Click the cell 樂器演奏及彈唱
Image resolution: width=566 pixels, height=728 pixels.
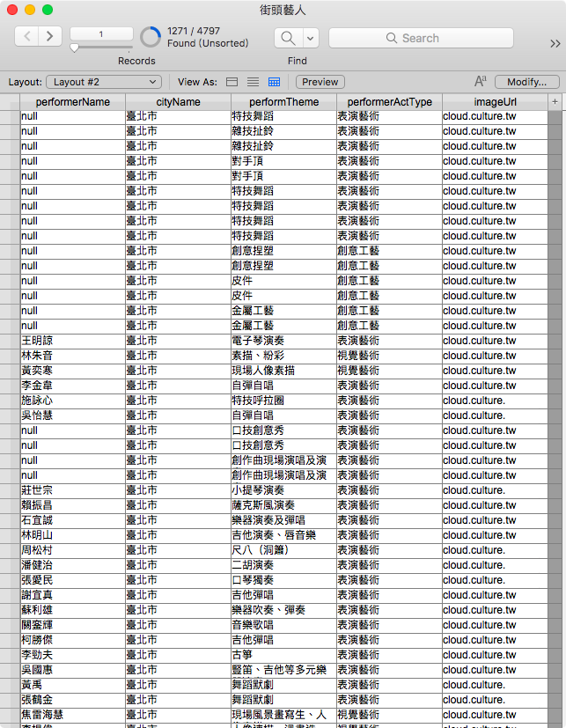[283, 520]
